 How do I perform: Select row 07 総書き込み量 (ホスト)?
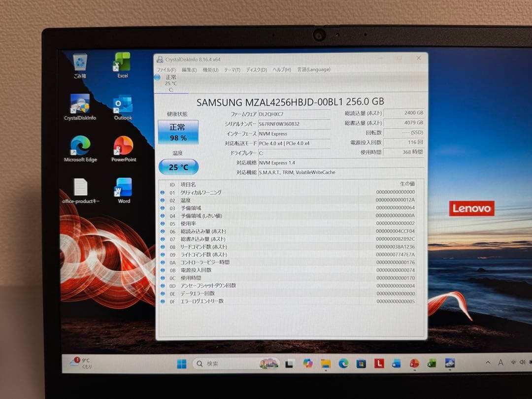[x=288, y=239]
